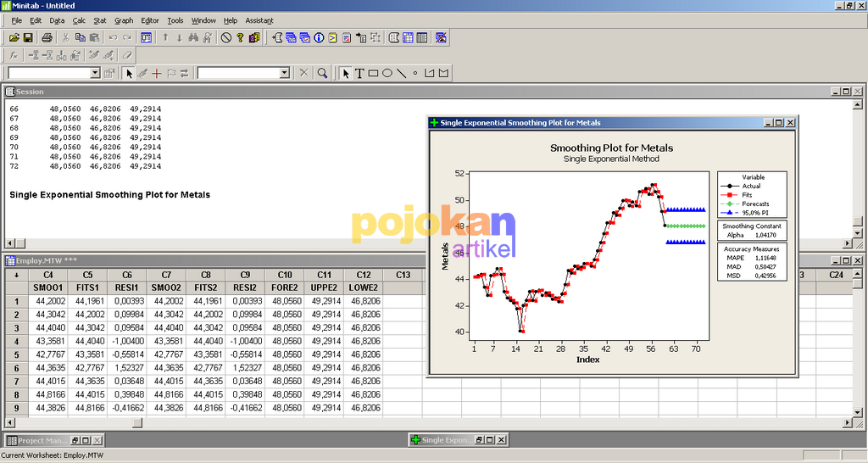Click worksheet data direction arrow cell

[17, 275]
